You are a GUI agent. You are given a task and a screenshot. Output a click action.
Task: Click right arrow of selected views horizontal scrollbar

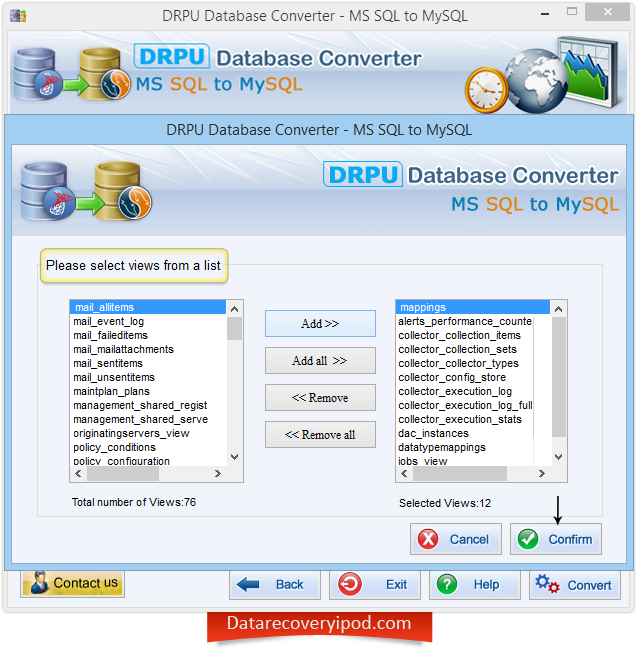(542, 473)
